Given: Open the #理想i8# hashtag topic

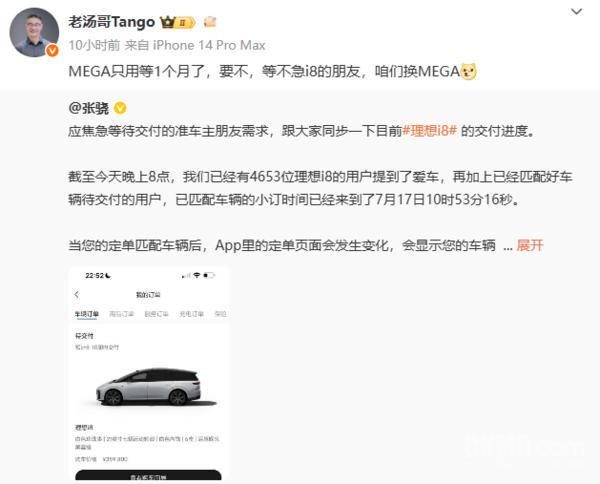Looking at the screenshot, I should 430,131.
